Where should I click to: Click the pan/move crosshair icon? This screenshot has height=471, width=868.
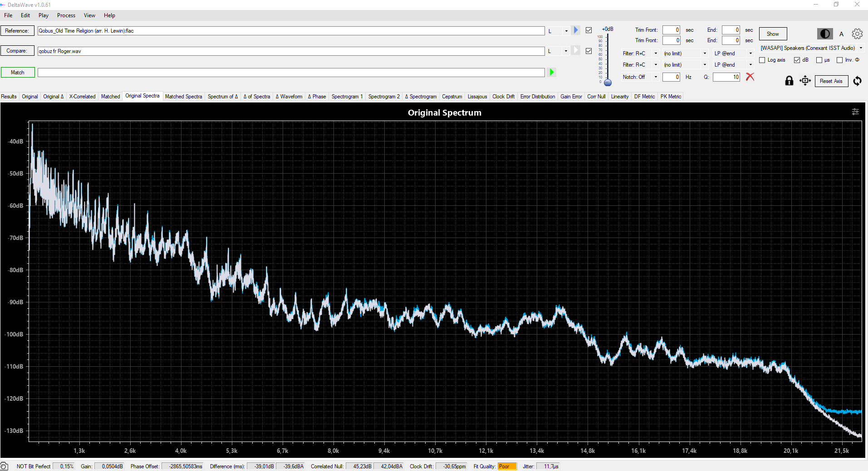(805, 81)
